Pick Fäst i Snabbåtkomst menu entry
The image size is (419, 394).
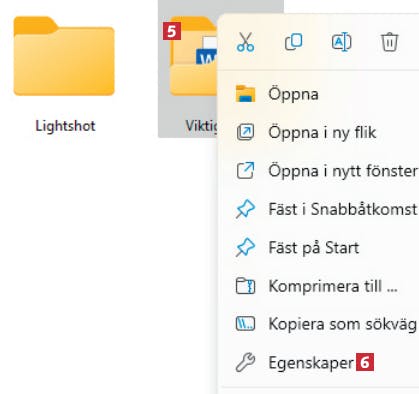(318, 209)
